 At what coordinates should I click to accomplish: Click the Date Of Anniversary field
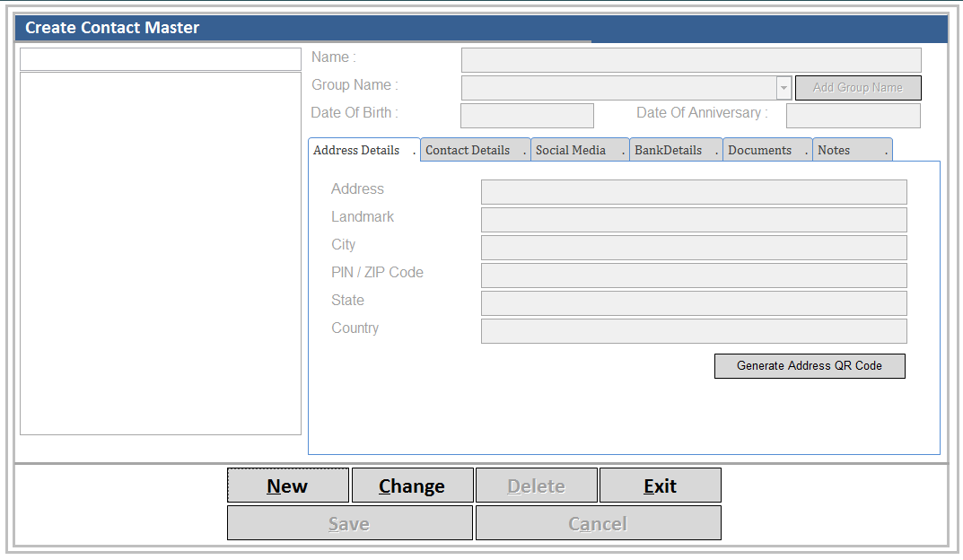pyautogui.click(x=853, y=116)
